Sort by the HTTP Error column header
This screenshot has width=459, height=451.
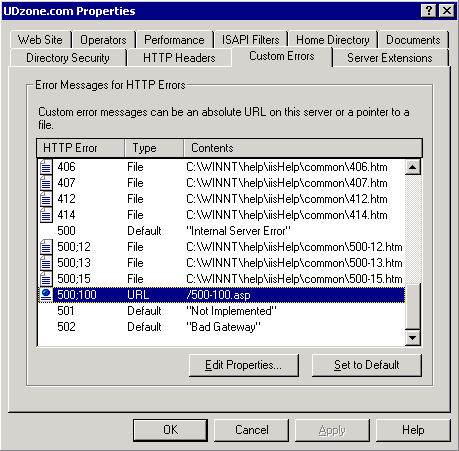[x=81, y=148]
